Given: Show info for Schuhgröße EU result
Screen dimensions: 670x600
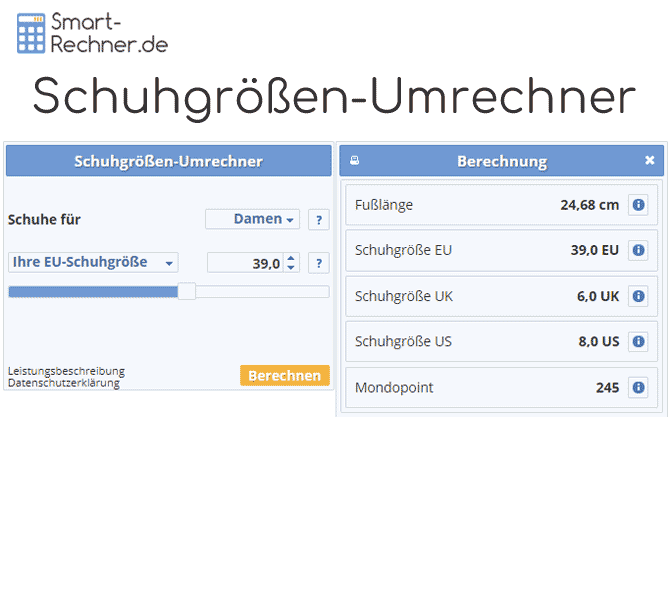Looking at the screenshot, I should [638, 250].
